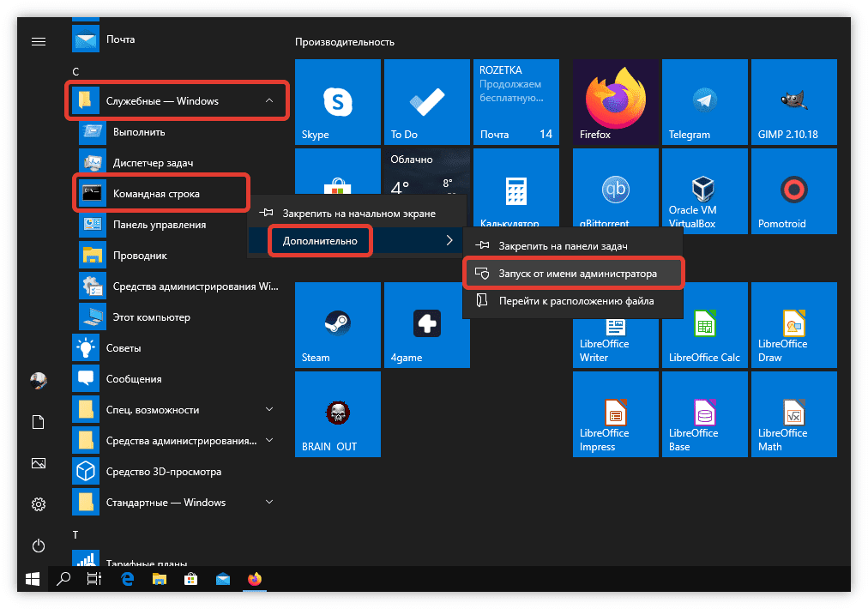The width and height of the screenshot is (868, 609).
Task: Open taskbar Search magnifier
Action: coord(63,579)
